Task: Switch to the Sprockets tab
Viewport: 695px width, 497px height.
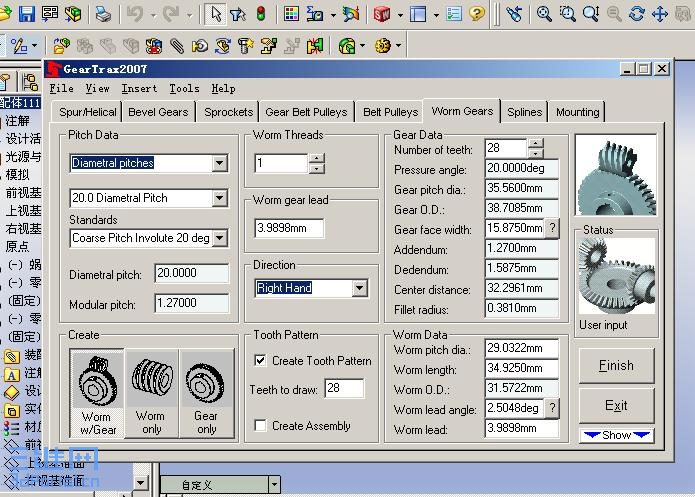Action: pyautogui.click(x=228, y=112)
